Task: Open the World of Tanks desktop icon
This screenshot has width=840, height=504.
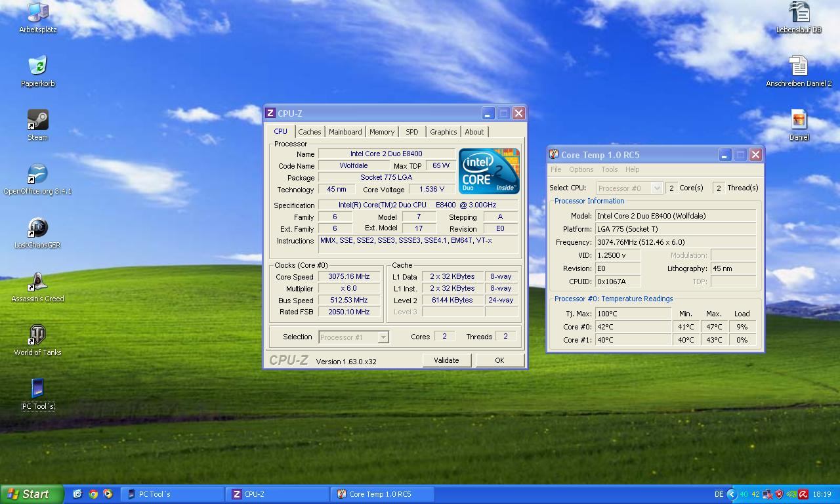Action: click(x=37, y=335)
